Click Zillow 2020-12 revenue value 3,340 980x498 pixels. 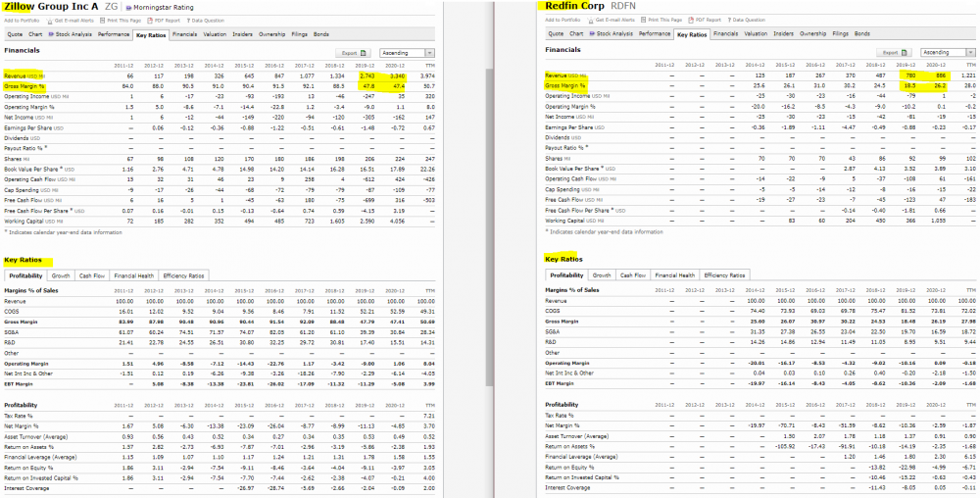coord(398,75)
